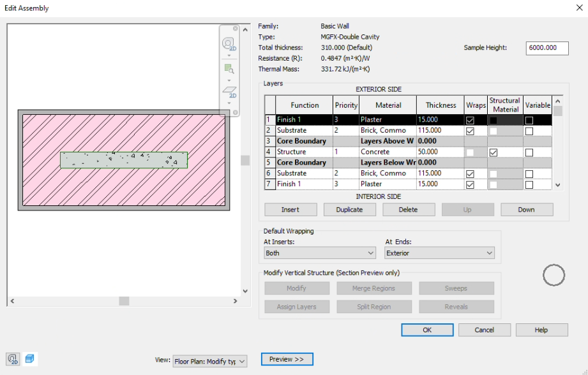
Task: Click 'Substrate' function cell in row 6
Action: pyautogui.click(x=304, y=173)
